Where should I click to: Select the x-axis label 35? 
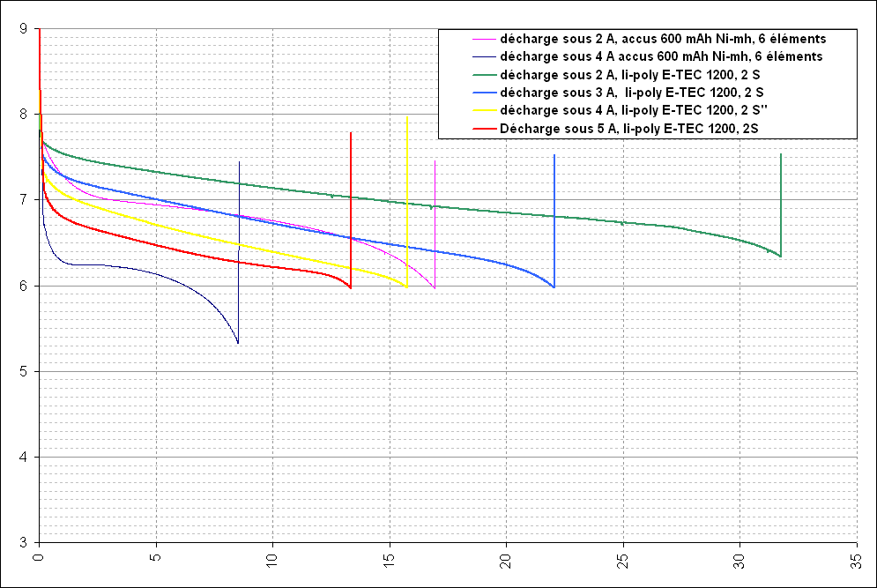(x=856, y=559)
